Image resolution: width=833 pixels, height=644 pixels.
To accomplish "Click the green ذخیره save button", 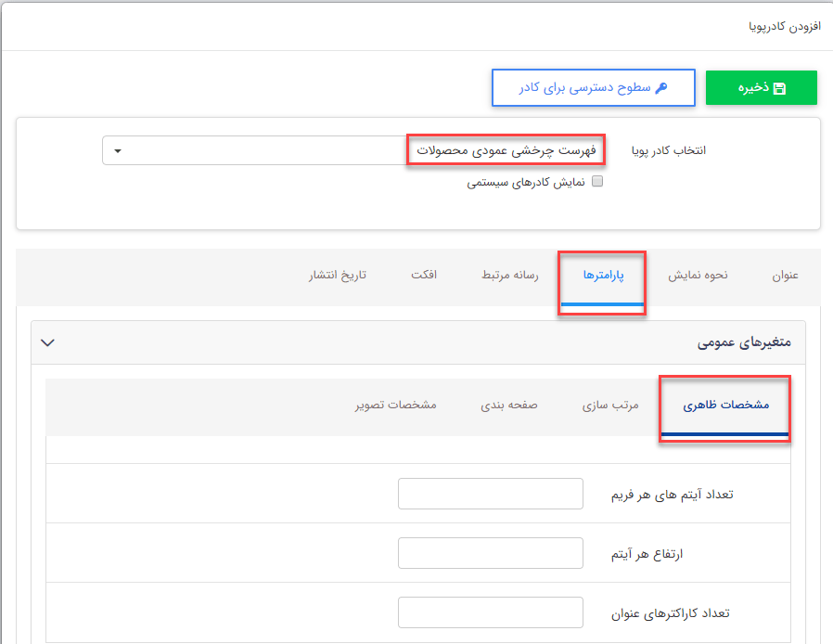I will click(x=761, y=87).
